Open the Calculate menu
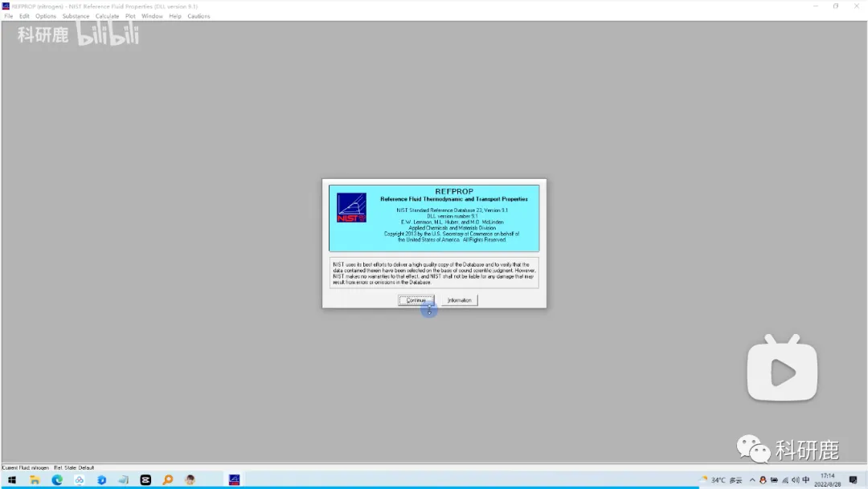The width and height of the screenshot is (868, 489). [x=107, y=16]
